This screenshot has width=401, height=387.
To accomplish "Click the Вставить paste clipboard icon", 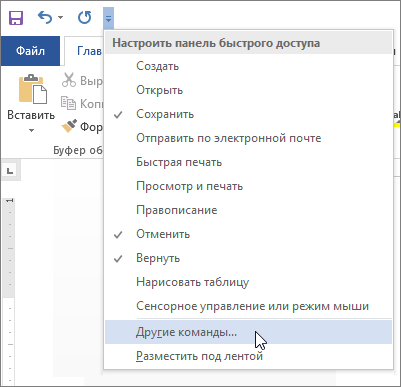I will point(33,89).
